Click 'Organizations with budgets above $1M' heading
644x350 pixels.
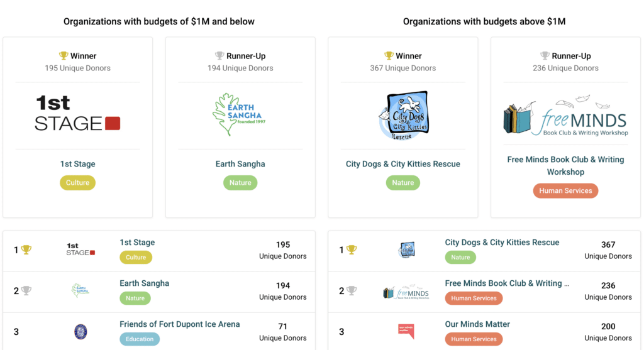[x=484, y=21]
